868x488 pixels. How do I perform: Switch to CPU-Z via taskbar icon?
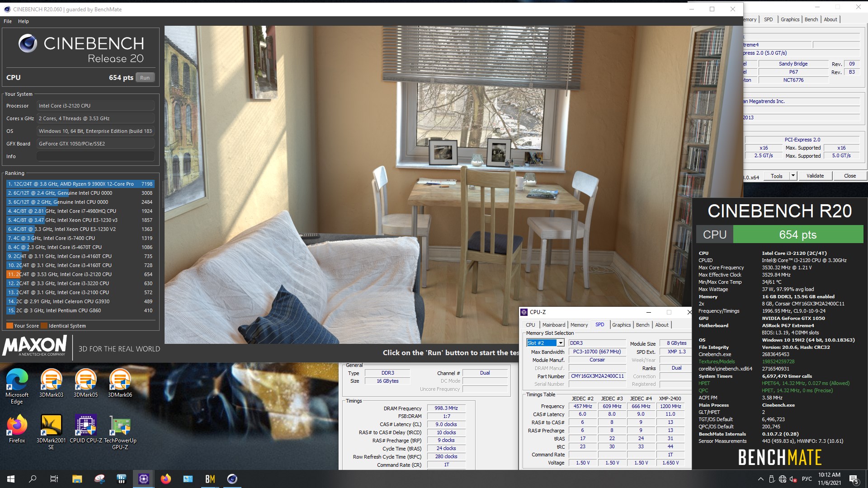point(144,479)
